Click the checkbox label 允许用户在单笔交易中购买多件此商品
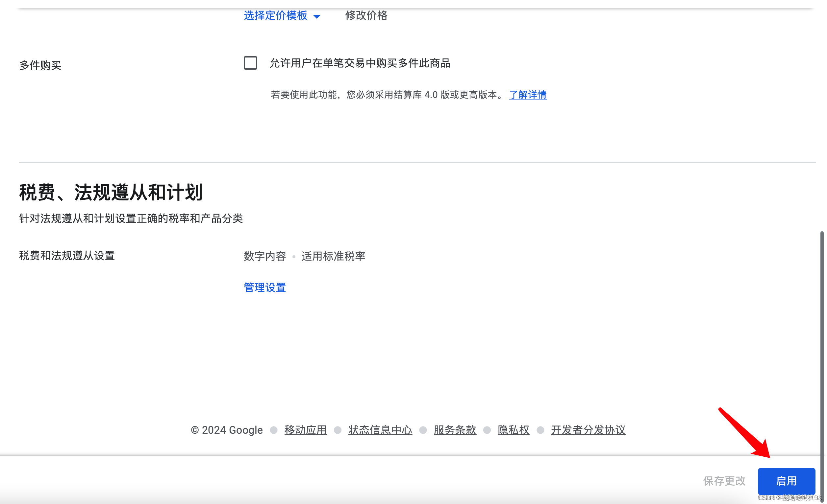Image resolution: width=827 pixels, height=504 pixels. coord(360,63)
